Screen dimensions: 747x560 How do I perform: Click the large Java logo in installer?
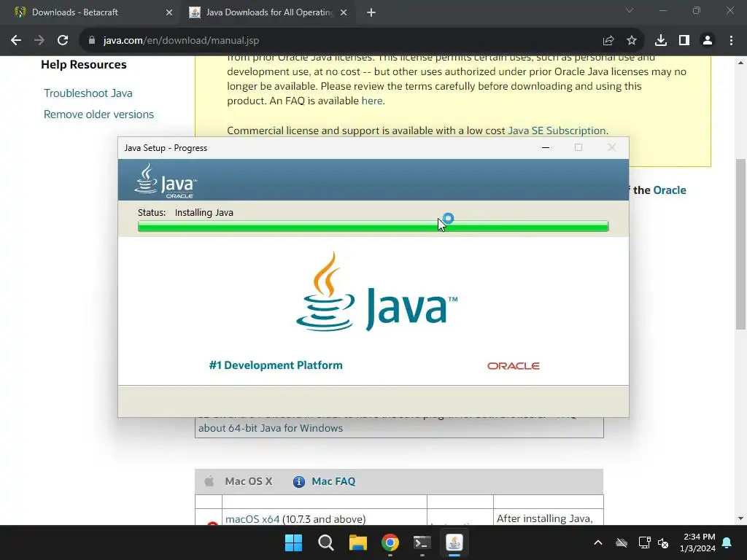point(376,292)
